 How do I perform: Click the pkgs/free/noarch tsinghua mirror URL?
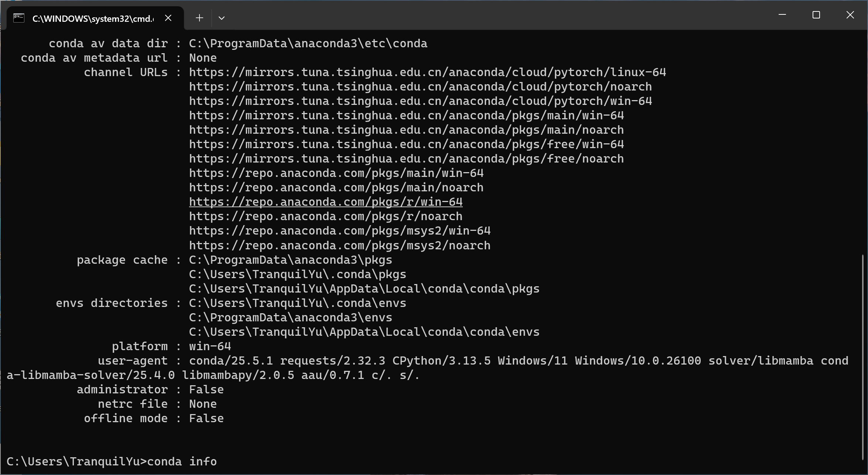point(406,159)
